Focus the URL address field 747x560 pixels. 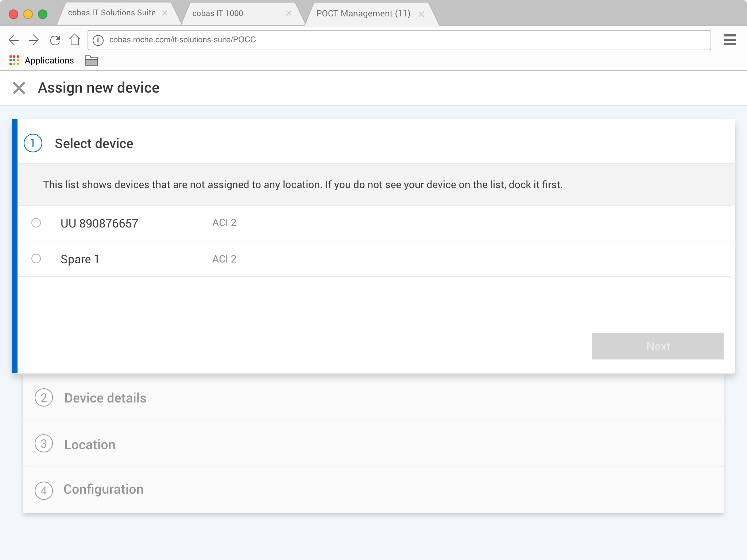tap(401, 40)
